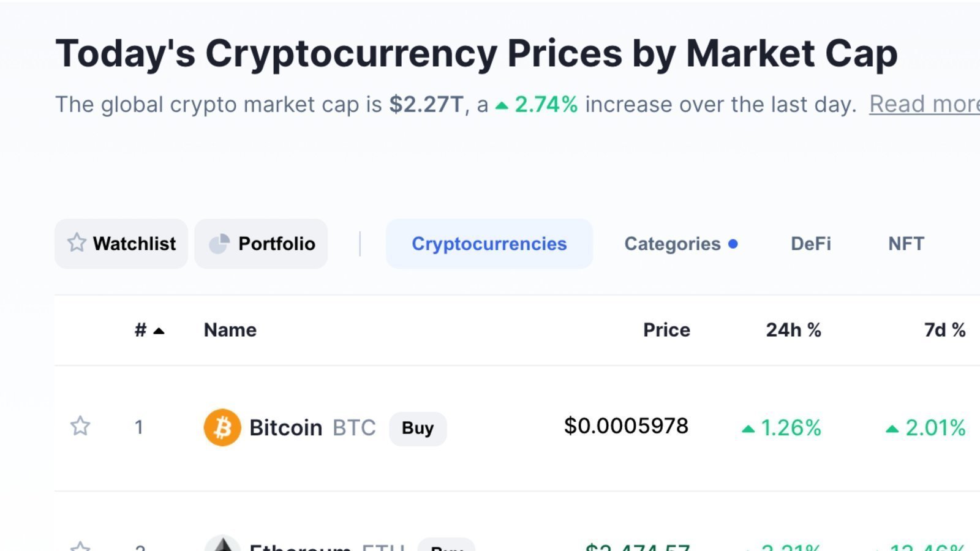Viewport: 980px width, 551px height.
Task: Open the Watchlist star button
Action: pyautogui.click(x=121, y=244)
